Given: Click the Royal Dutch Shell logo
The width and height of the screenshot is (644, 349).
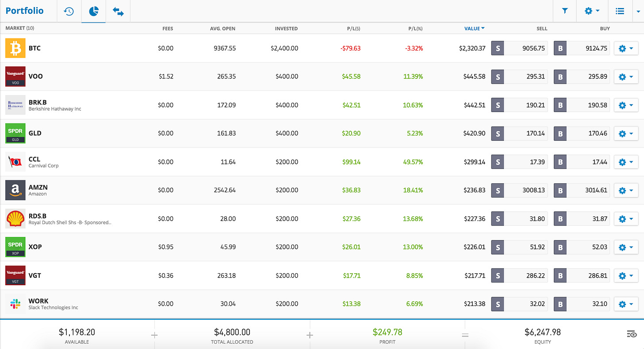Looking at the screenshot, I should tap(15, 218).
